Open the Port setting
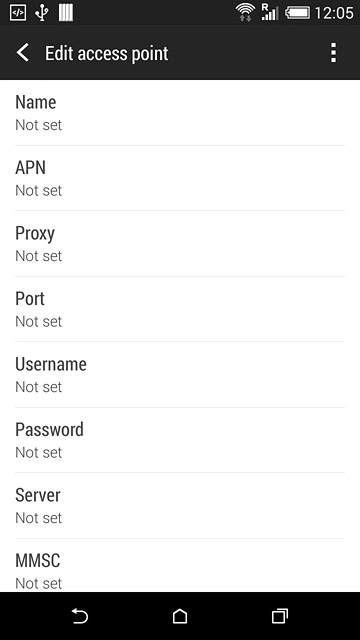The image size is (360, 640). pos(180,309)
